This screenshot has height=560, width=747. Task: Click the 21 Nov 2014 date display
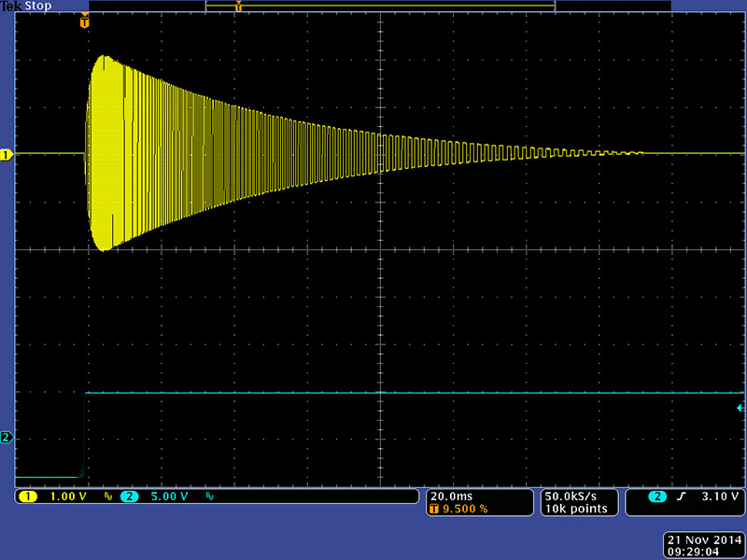702,539
